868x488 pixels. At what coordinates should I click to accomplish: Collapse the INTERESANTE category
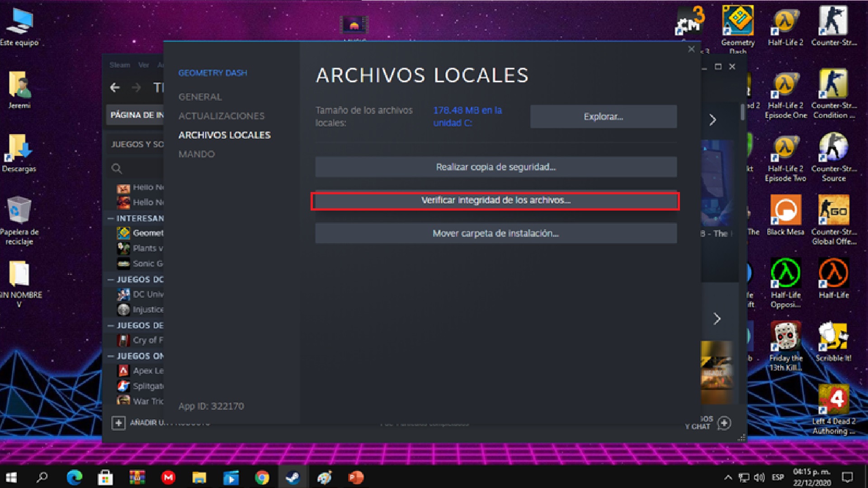[x=111, y=218]
